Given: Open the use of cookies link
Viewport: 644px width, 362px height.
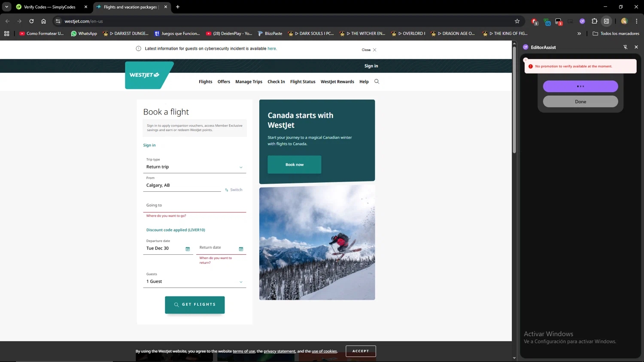Looking at the screenshot, I should 324,351.
